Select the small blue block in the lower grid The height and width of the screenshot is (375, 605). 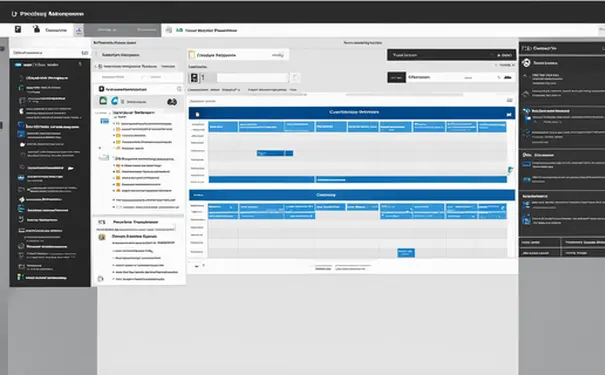(406, 253)
